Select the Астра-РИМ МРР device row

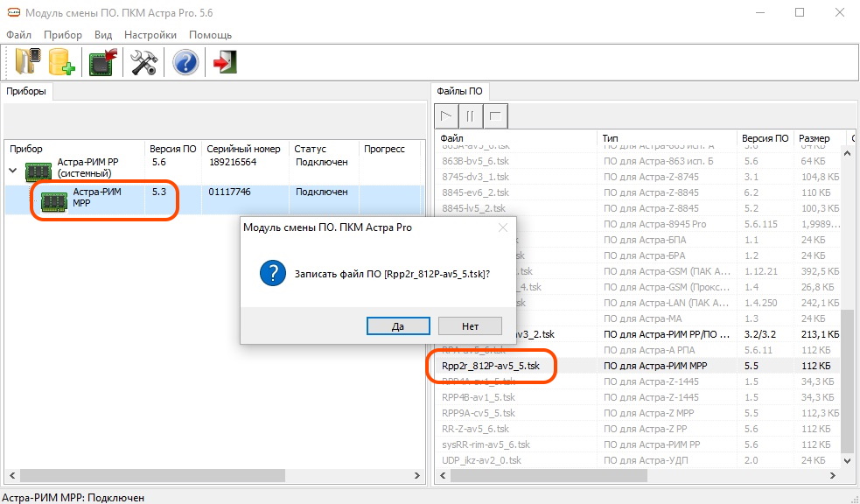pos(97,198)
